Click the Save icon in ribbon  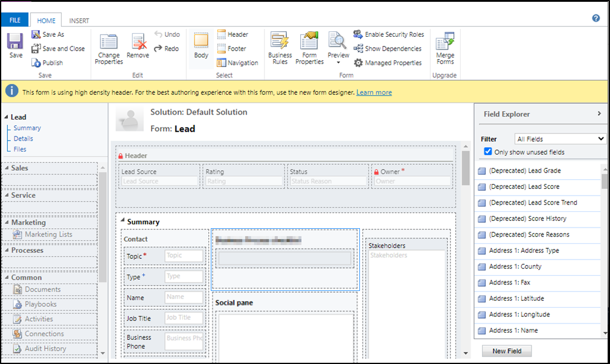point(15,42)
